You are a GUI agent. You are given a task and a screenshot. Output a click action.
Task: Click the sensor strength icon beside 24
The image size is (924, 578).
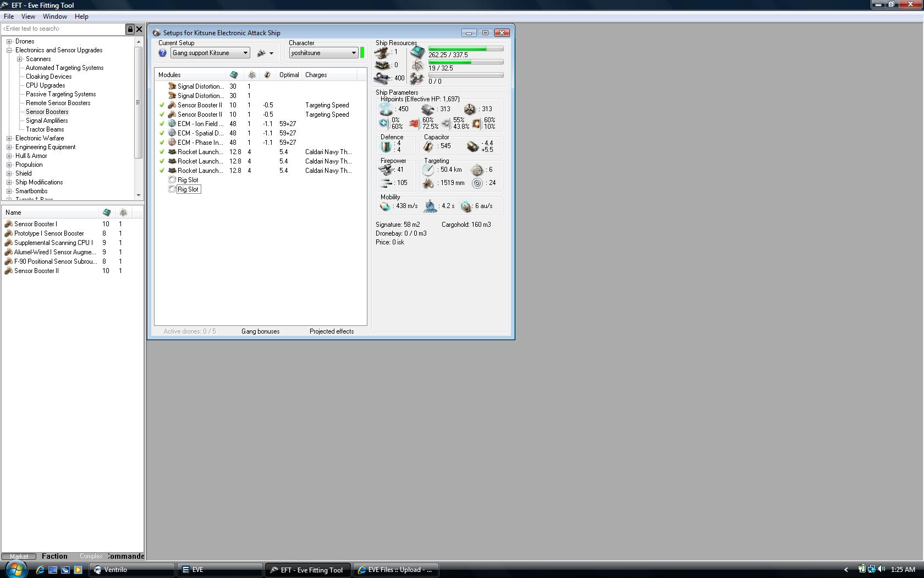(477, 183)
